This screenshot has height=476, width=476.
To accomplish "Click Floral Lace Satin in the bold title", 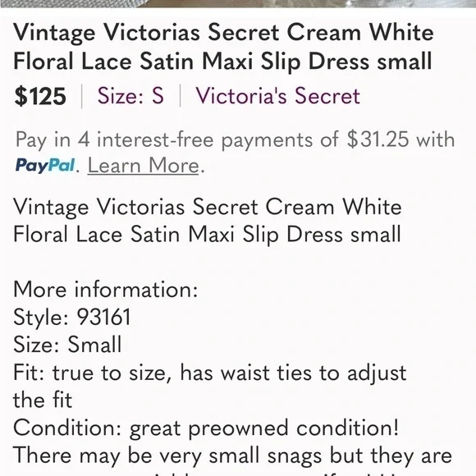I will [104, 62].
